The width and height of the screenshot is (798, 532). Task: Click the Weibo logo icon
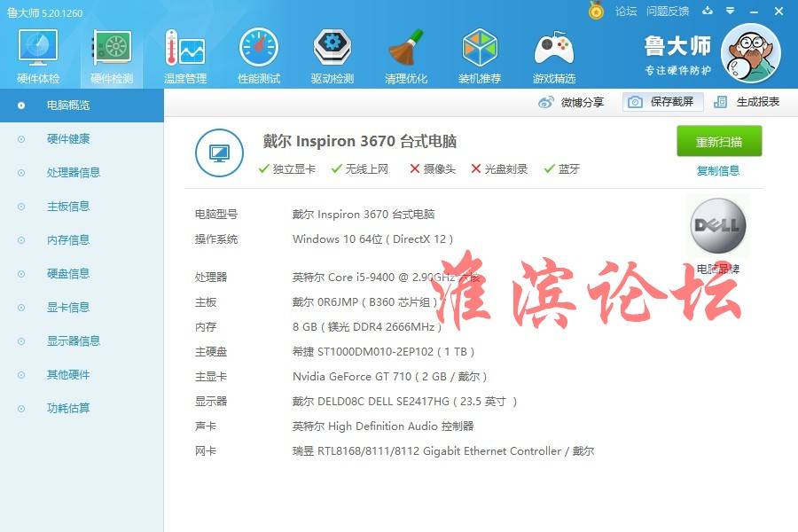coord(546,102)
